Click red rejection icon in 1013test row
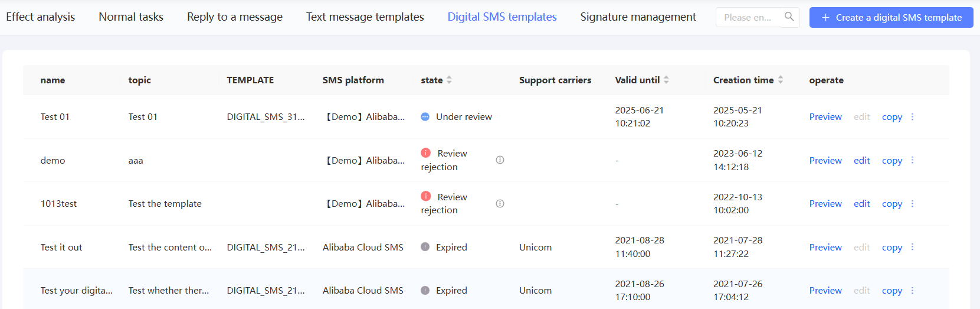 pyautogui.click(x=425, y=196)
